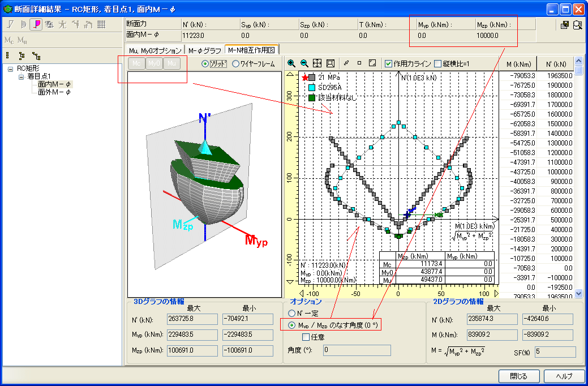
Task: Select the Myp / Mzp のなす角度 option
Action: pos(292,325)
